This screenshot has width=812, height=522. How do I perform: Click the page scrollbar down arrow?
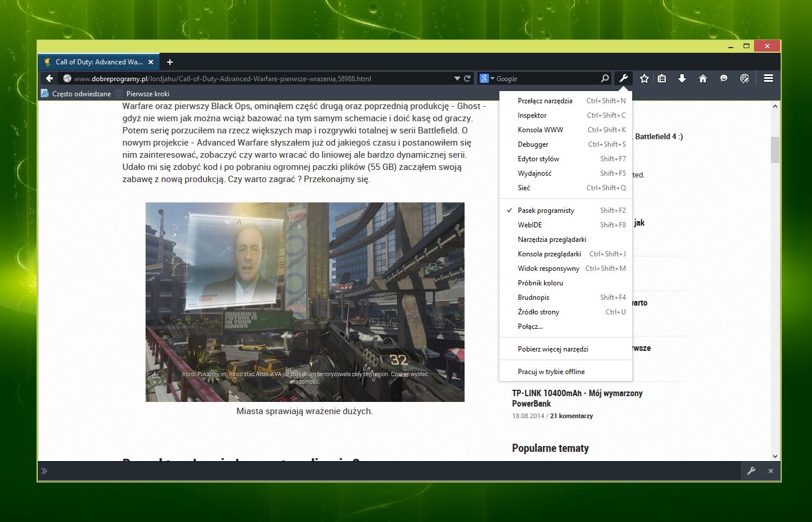tap(775, 456)
